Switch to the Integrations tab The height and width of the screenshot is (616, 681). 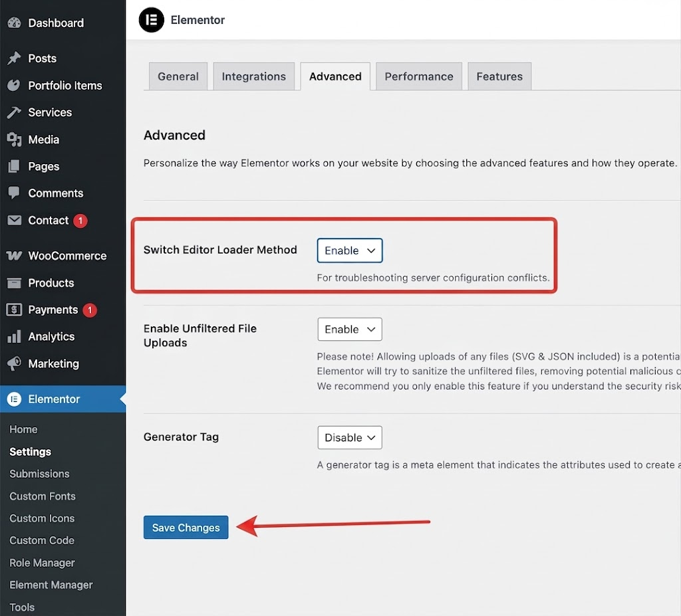pyautogui.click(x=253, y=76)
